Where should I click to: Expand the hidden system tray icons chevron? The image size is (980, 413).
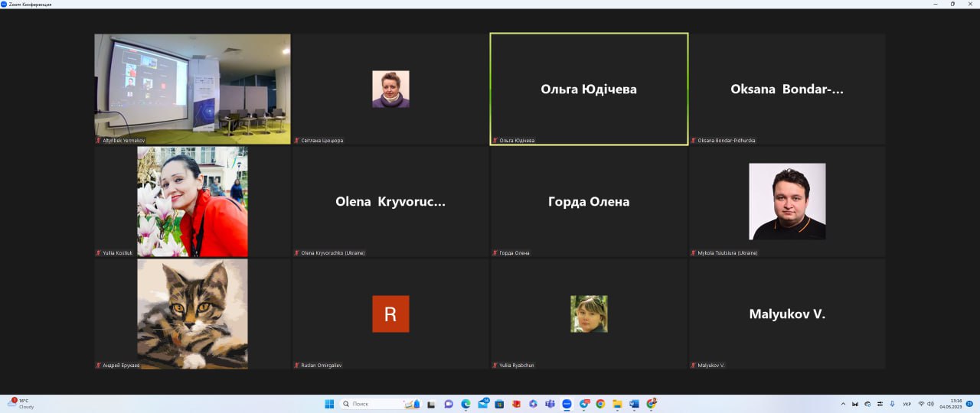click(843, 404)
